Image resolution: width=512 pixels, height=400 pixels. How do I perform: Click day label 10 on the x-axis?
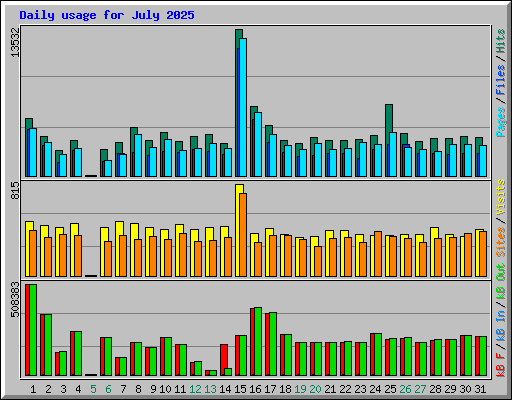(165, 389)
